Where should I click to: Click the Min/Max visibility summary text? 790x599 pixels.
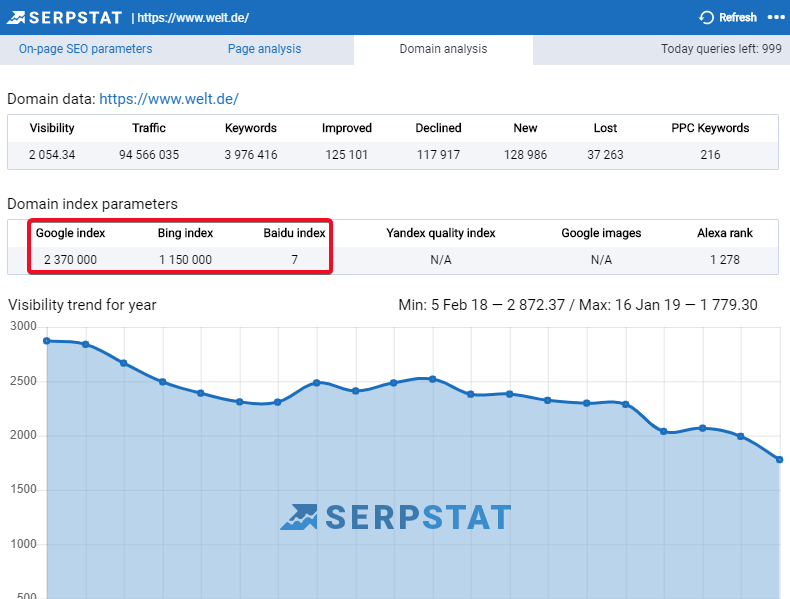click(578, 305)
